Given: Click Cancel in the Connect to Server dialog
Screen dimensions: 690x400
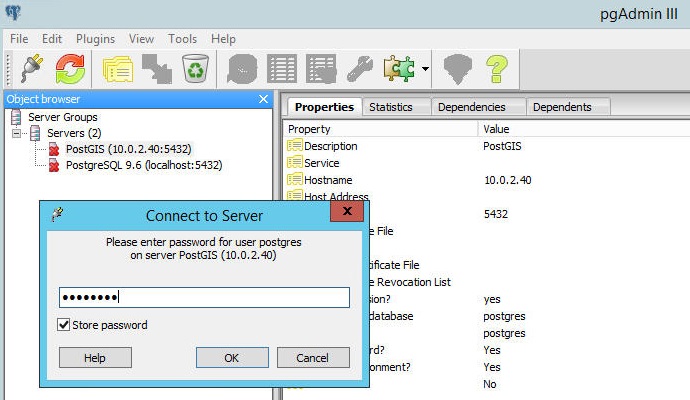Looking at the screenshot, I should [x=313, y=358].
